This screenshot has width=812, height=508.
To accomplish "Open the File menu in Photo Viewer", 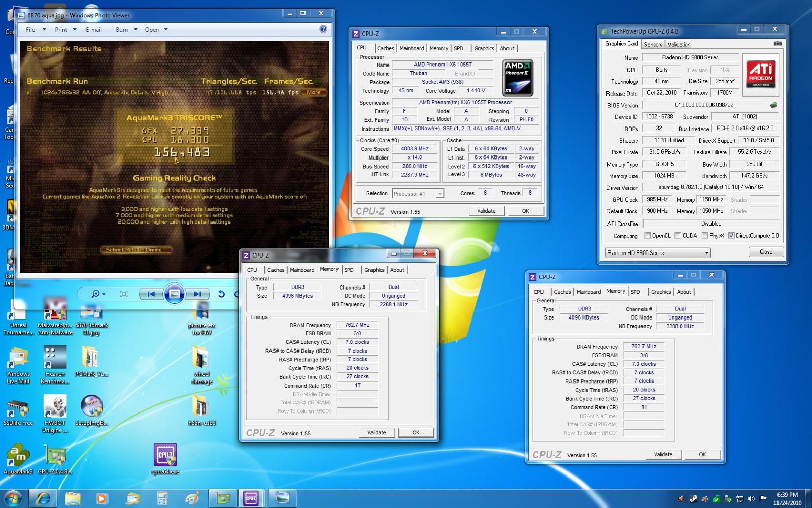I will [x=36, y=29].
